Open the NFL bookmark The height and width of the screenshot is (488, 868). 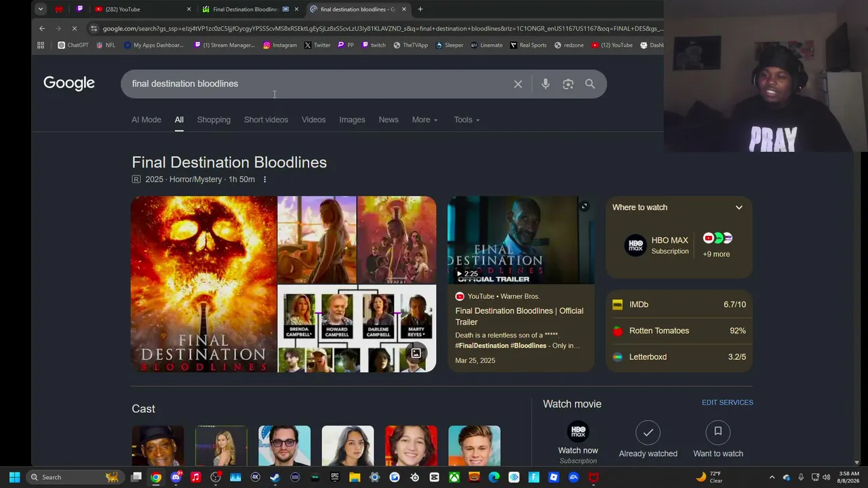pyautogui.click(x=106, y=45)
